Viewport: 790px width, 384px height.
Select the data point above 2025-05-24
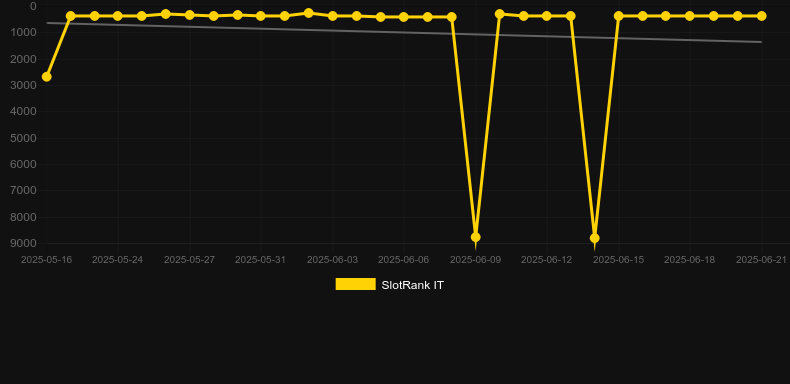tap(117, 16)
